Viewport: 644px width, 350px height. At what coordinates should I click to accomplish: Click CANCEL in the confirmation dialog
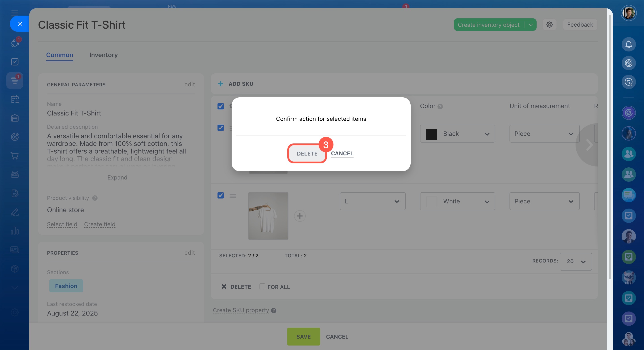point(342,154)
